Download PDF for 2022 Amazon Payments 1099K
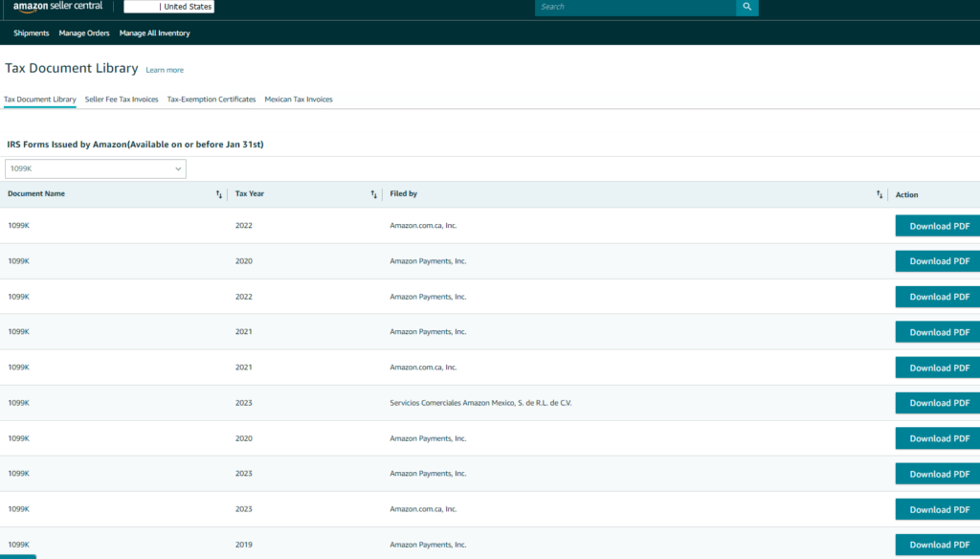 pyautogui.click(x=938, y=297)
